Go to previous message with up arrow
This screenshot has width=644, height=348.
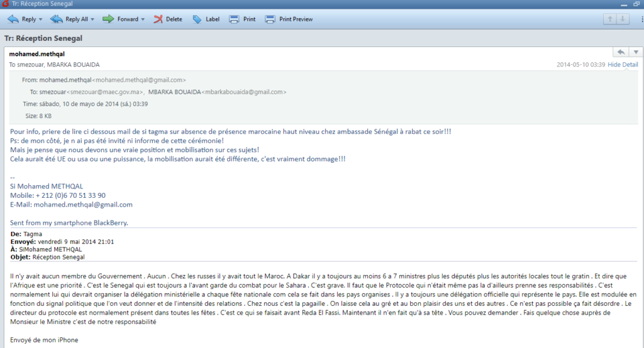pos(609,19)
